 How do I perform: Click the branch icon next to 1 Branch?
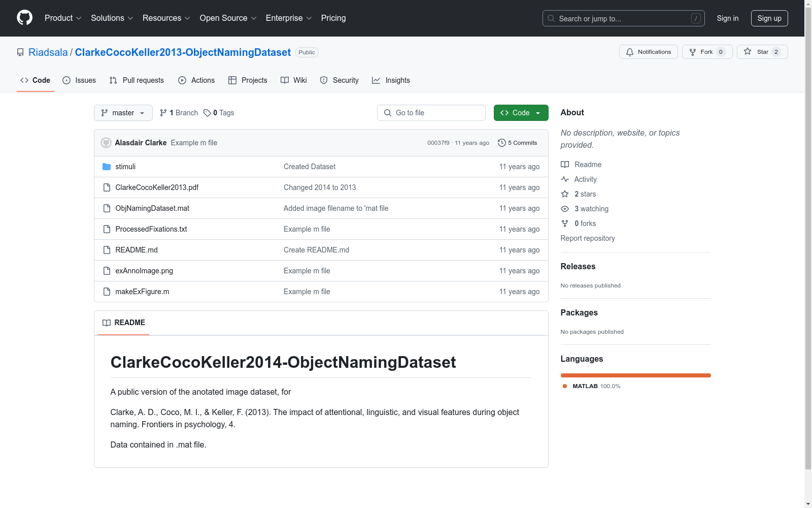tap(163, 113)
